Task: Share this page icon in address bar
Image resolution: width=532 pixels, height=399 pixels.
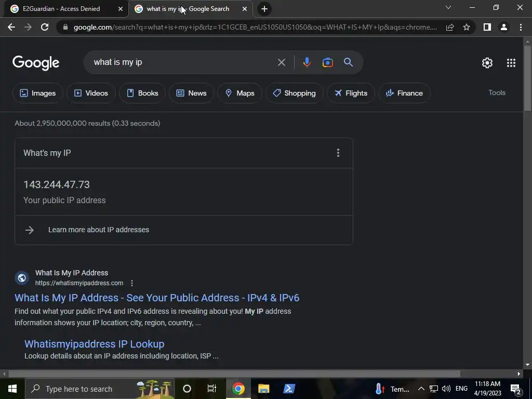Action: click(450, 27)
